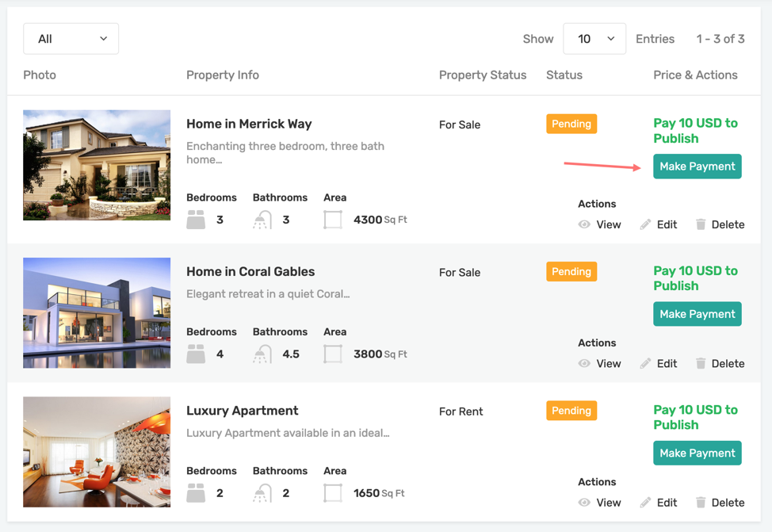Viewport: 772px width, 532px height.
Task: Click 'Pay 10 USD to Publish' for Merrick Way
Action: coord(695,131)
